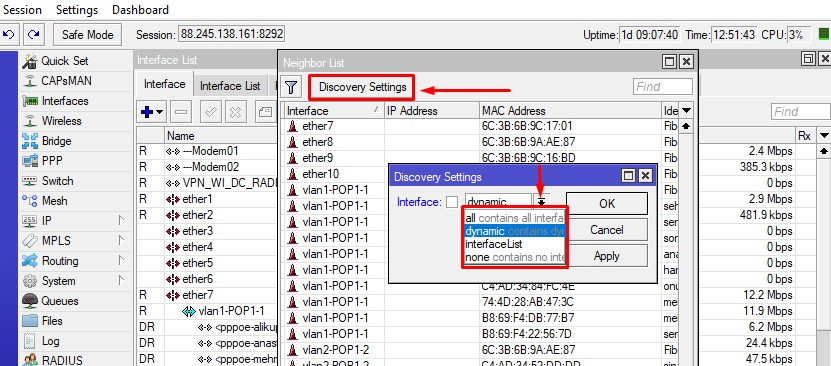The image size is (831, 366).
Task: Click the cross disable icon
Action: 235,112
